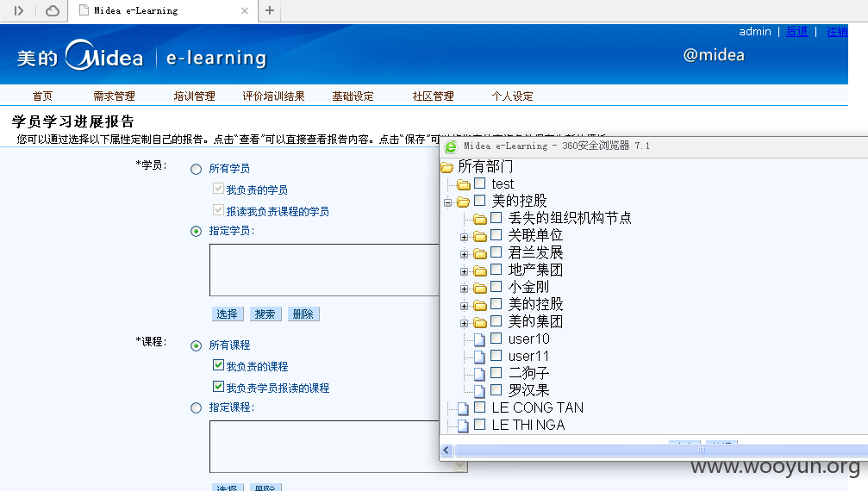Image resolution: width=868 pixels, height=491 pixels.
Task: Open the 社区管理 menu
Action: coord(433,96)
